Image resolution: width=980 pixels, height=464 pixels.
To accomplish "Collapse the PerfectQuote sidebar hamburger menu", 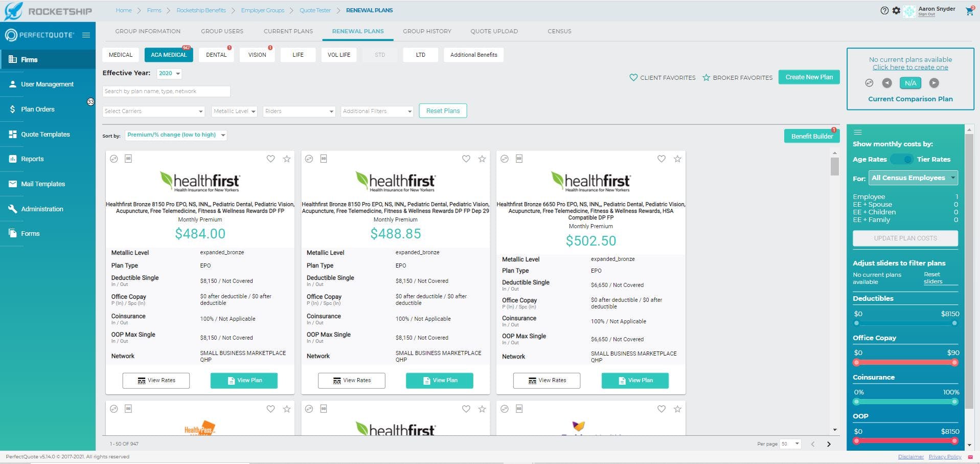I will 86,35.
